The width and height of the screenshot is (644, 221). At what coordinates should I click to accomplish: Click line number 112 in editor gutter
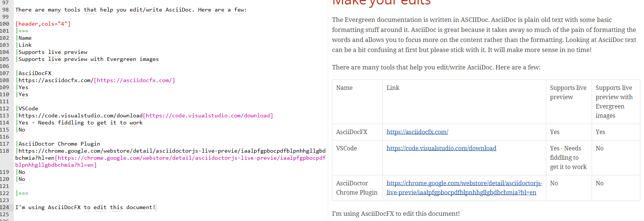[x=5, y=108]
